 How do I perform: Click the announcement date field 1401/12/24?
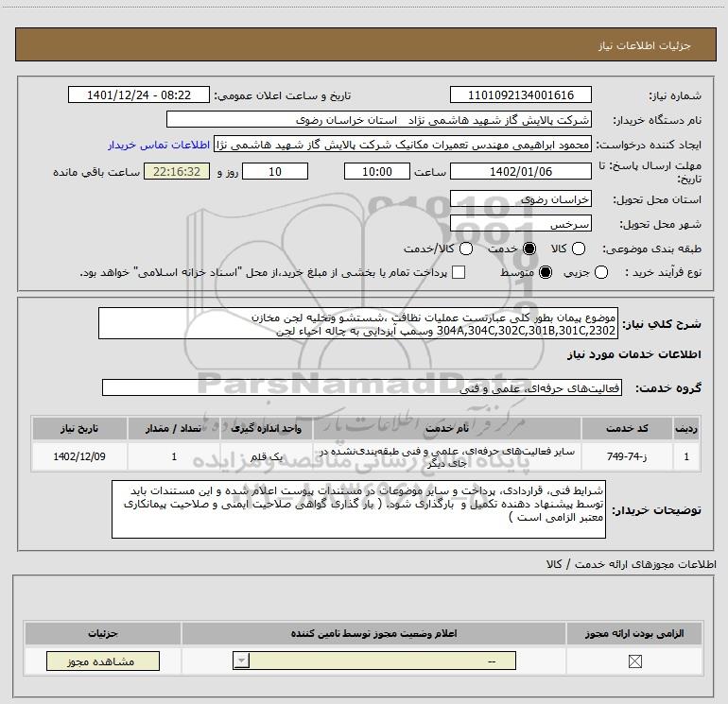pyautogui.click(x=139, y=95)
